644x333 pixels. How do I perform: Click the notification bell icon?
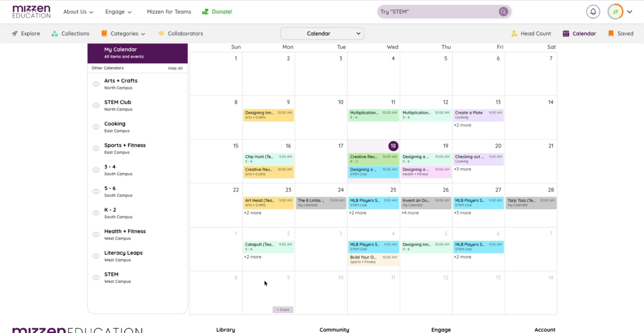[593, 11]
